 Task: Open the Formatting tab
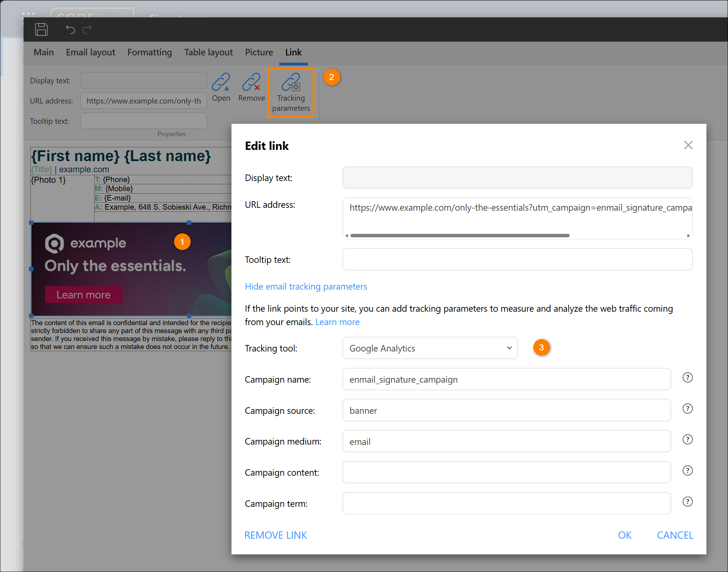(x=150, y=52)
